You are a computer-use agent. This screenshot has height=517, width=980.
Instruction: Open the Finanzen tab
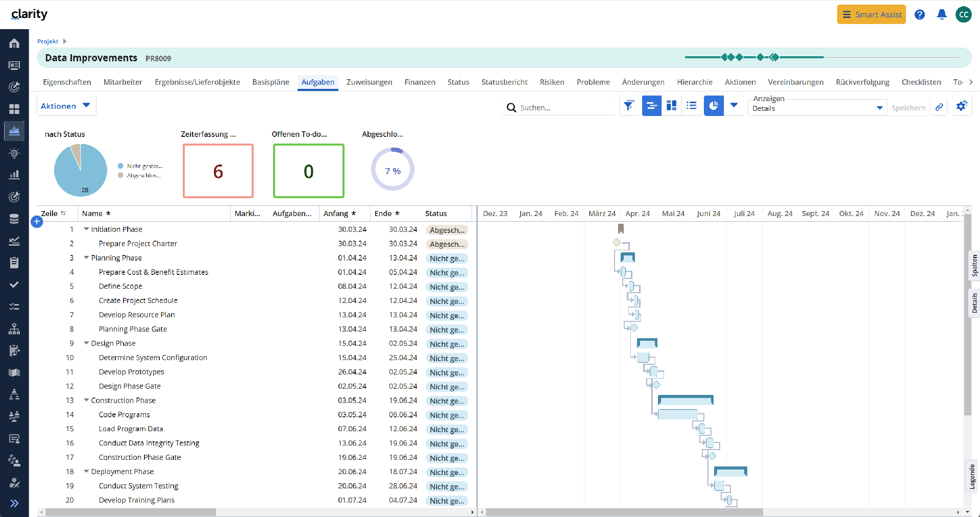tap(420, 82)
